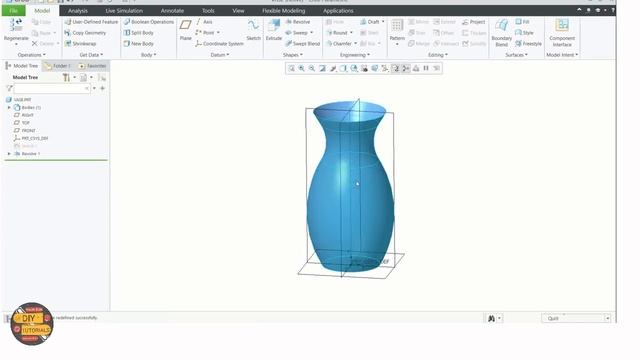Open the Boundary Blend tool

coord(501,33)
